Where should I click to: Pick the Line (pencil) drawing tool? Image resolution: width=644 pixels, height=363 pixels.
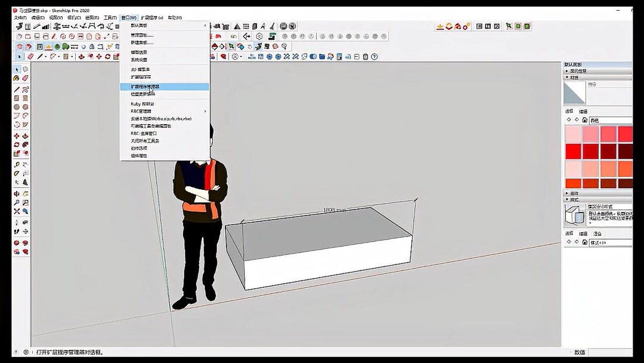18,89
